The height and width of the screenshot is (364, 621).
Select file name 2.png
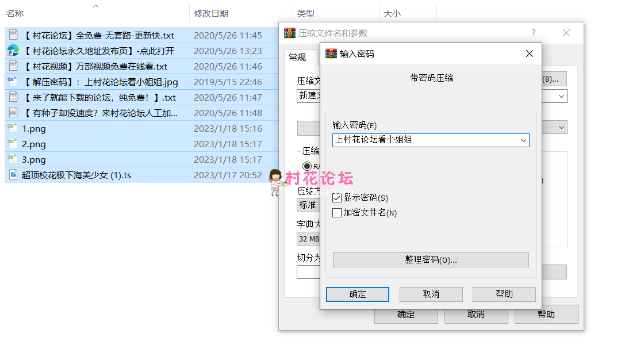point(34,144)
